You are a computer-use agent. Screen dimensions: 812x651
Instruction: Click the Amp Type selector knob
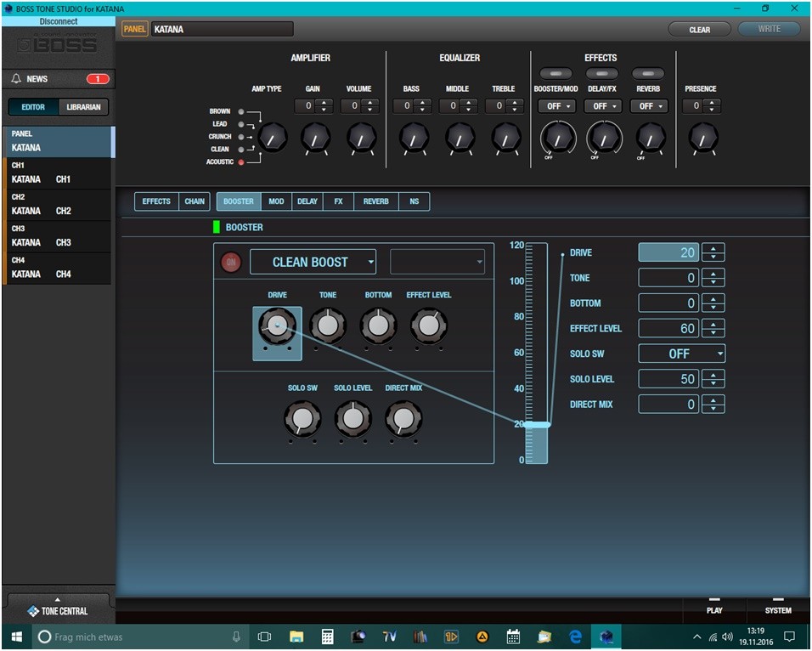273,138
